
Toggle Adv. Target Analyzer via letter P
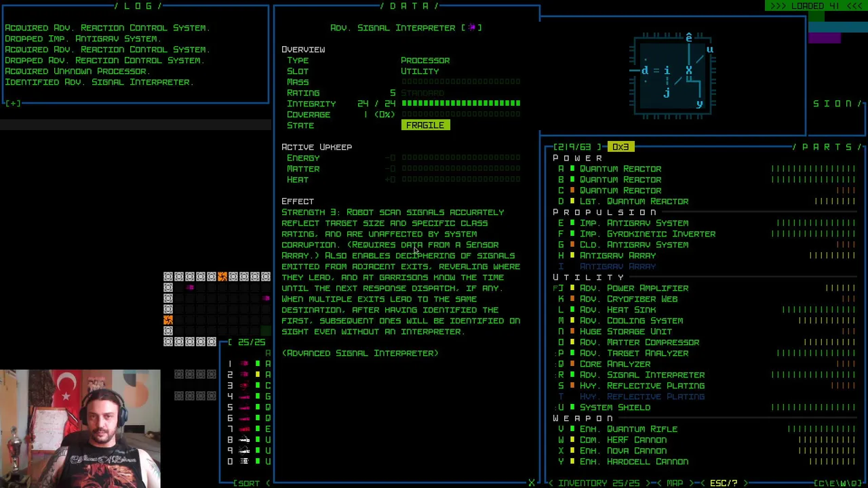coord(561,353)
